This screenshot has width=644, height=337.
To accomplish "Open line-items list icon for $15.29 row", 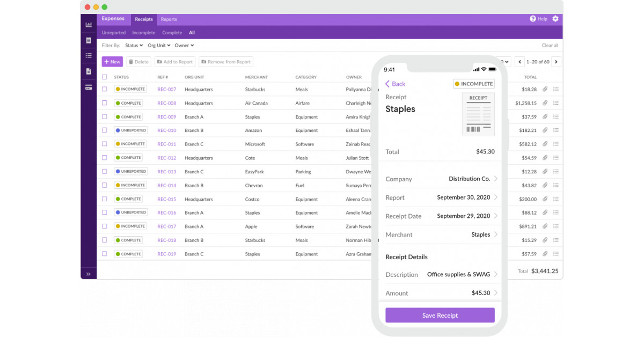I will 556,240.
